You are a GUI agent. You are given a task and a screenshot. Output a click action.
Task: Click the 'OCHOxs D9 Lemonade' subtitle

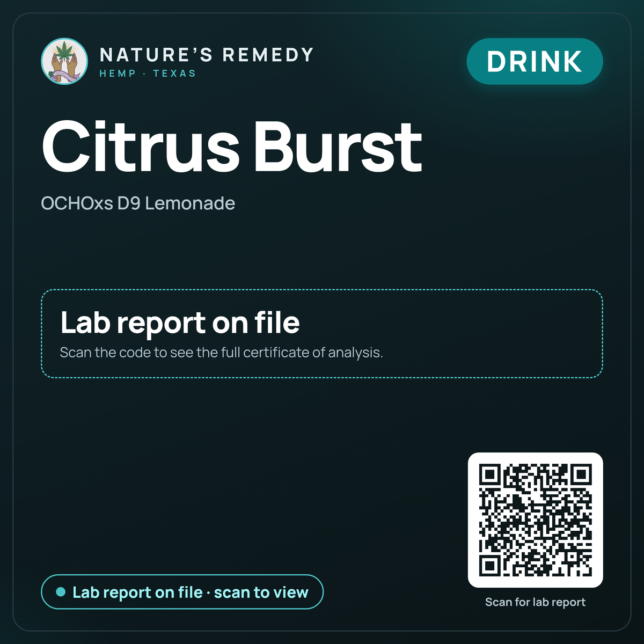[x=138, y=203]
